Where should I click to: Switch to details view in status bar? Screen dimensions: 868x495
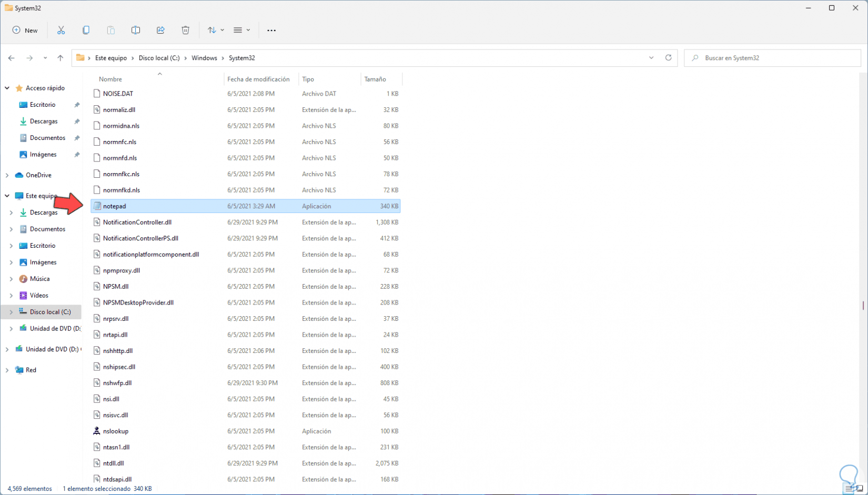point(849,489)
